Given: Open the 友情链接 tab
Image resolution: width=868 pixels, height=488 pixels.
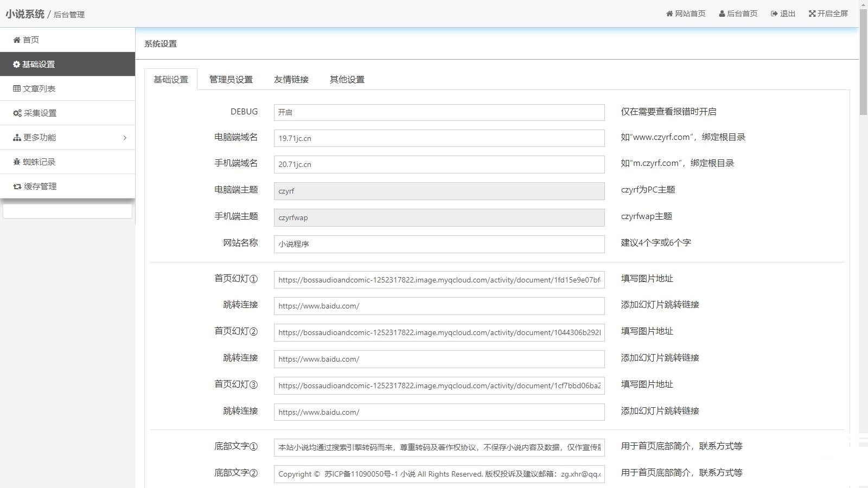Looking at the screenshot, I should click(291, 79).
